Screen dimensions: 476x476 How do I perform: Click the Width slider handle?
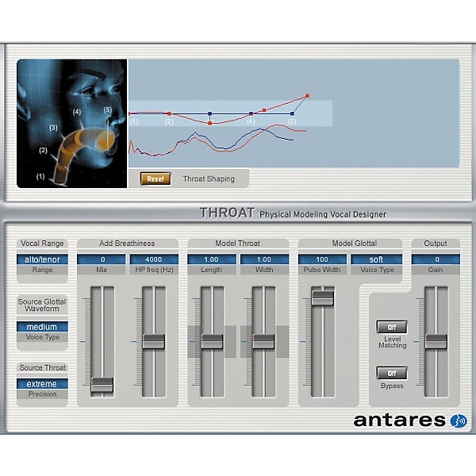tap(263, 341)
